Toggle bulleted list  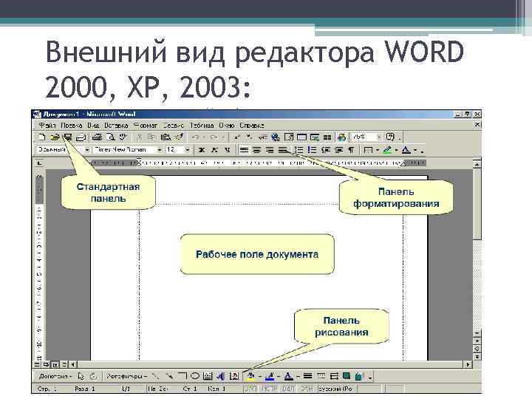click(x=312, y=149)
